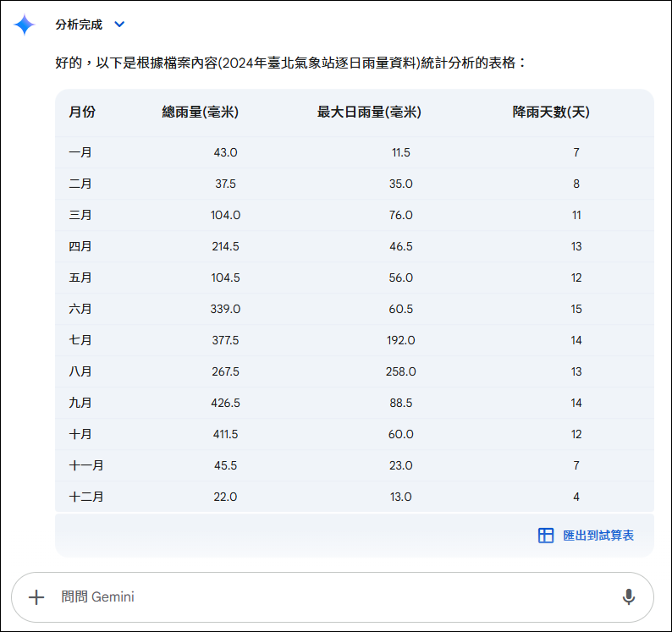Click the 8 rain days cell for 二月
The image size is (672, 632).
pyautogui.click(x=576, y=184)
